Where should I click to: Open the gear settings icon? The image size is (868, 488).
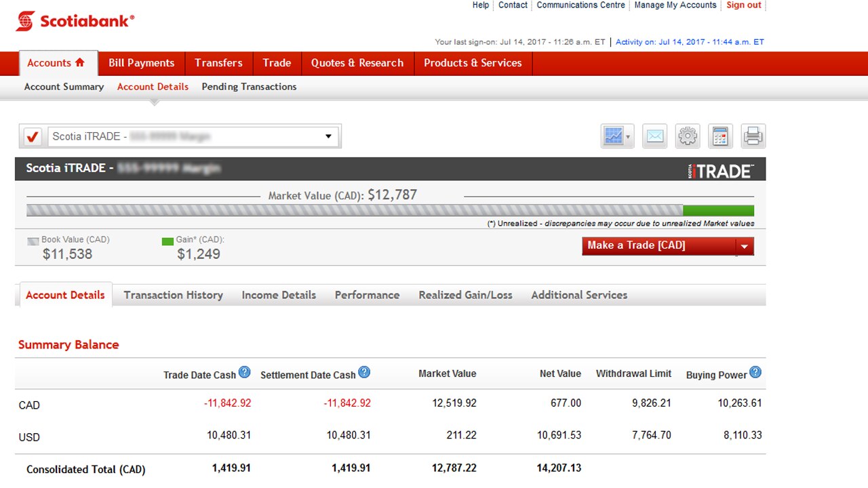coord(688,136)
